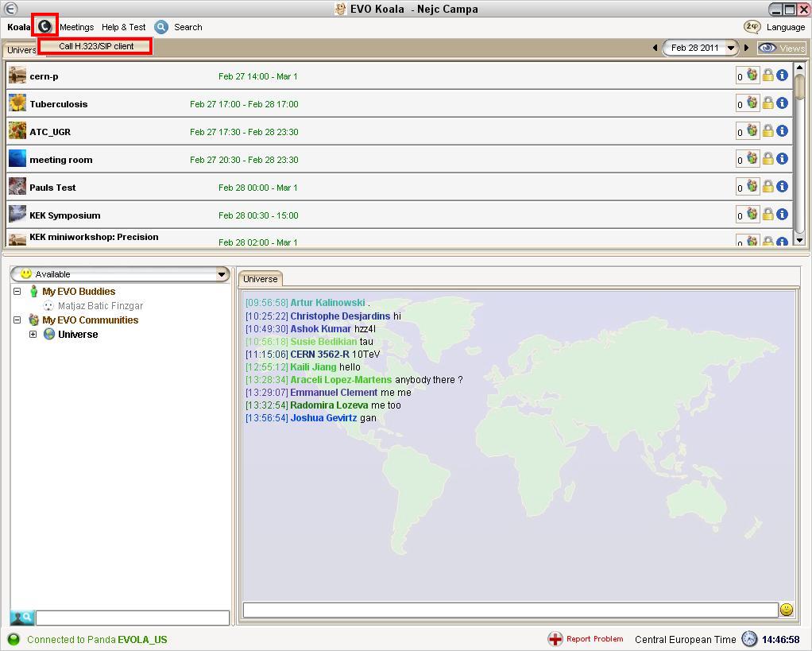
Task: Select Universe in the communities tree
Action: tap(78, 335)
